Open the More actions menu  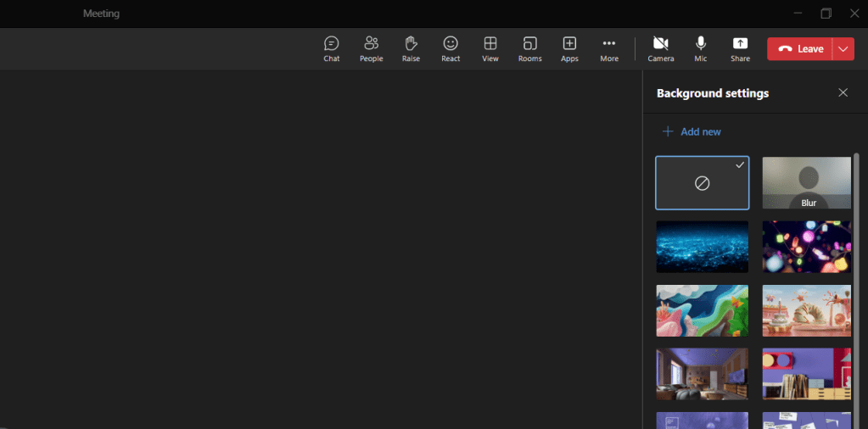click(x=609, y=48)
